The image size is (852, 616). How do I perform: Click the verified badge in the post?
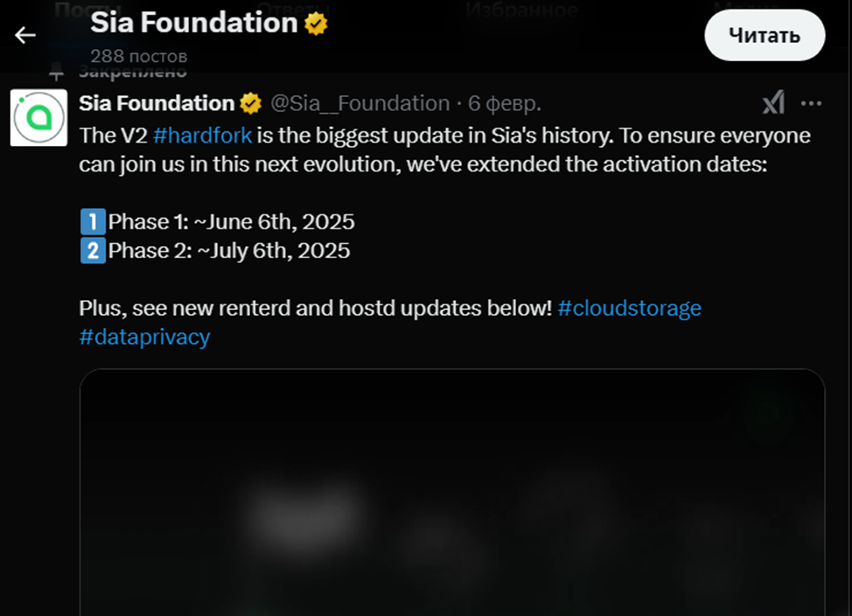[251, 104]
